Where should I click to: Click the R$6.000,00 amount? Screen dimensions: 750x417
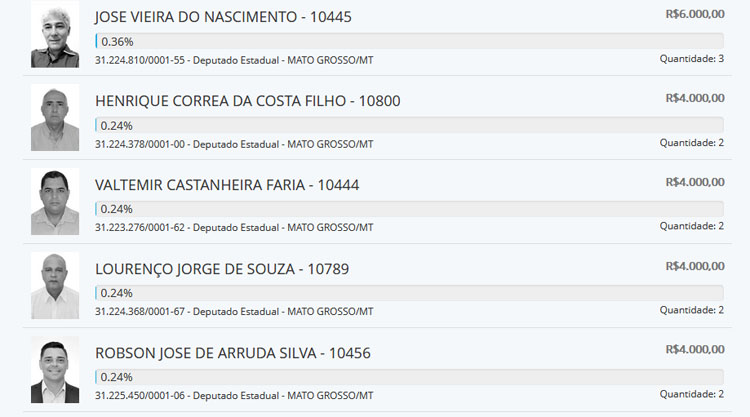pos(694,14)
